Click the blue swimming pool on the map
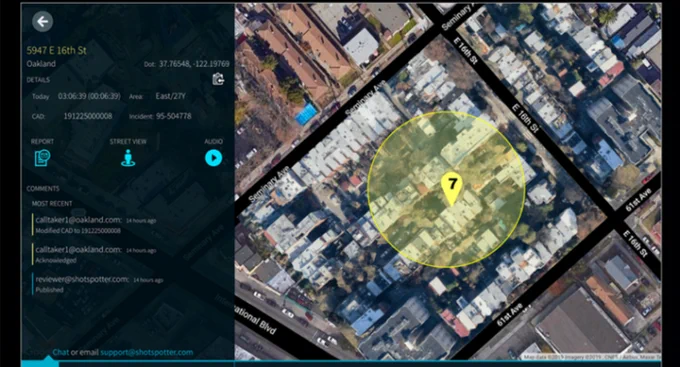680x367 pixels. click(x=306, y=114)
